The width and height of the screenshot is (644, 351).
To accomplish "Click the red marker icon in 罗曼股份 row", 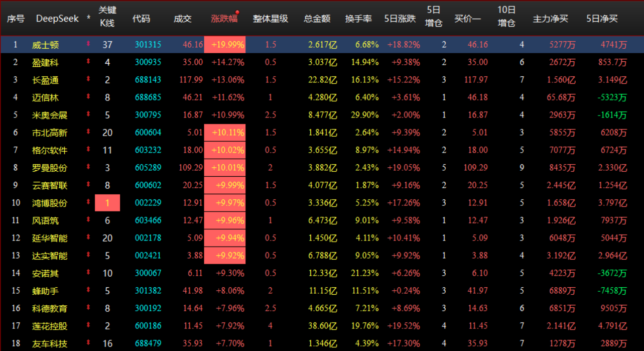I will pyautogui.click(x=88, y=167).
